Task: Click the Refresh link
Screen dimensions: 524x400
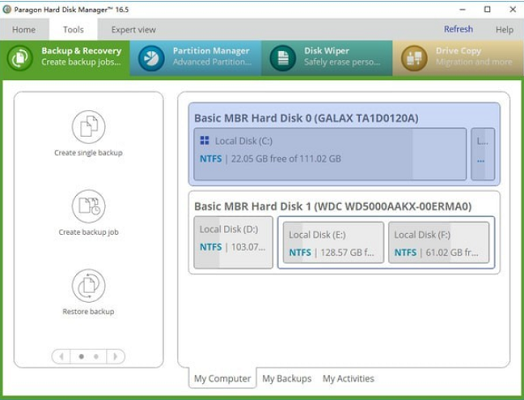Action: (458, 29)
